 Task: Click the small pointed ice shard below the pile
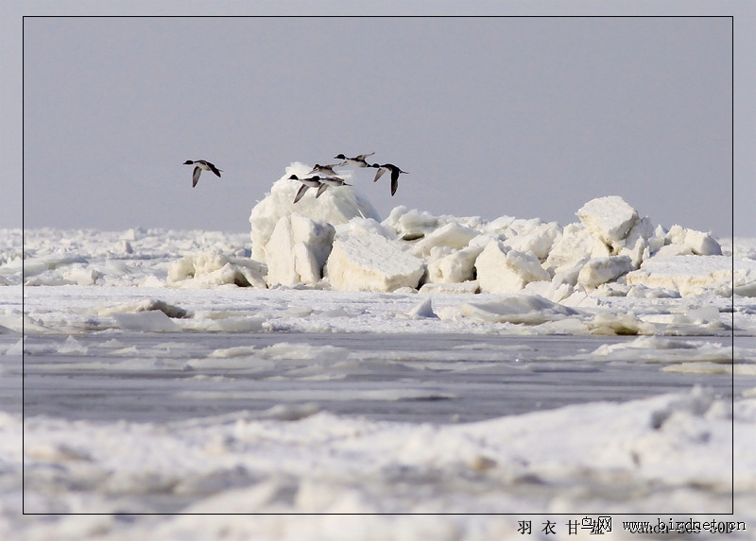pos(424,309)
